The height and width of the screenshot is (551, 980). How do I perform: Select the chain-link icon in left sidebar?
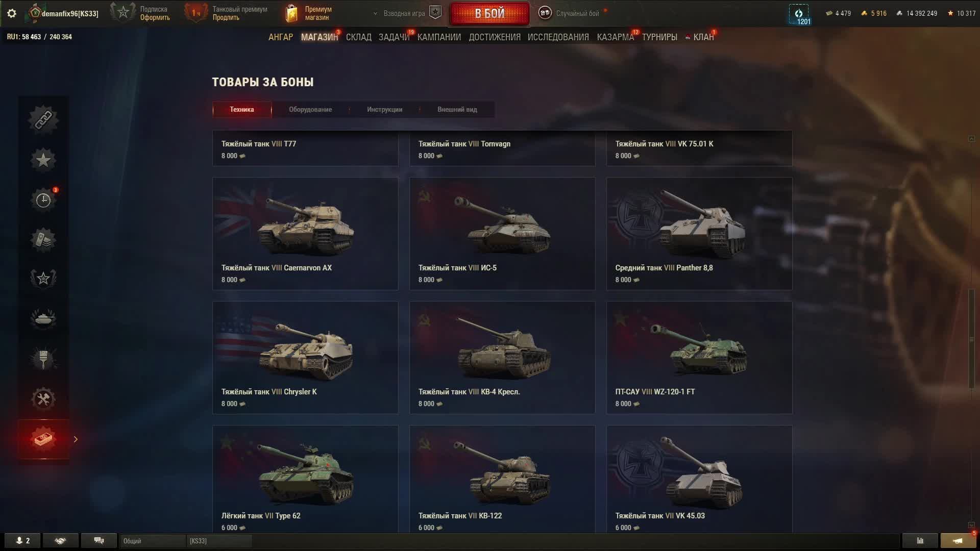[x=43, y=120]
